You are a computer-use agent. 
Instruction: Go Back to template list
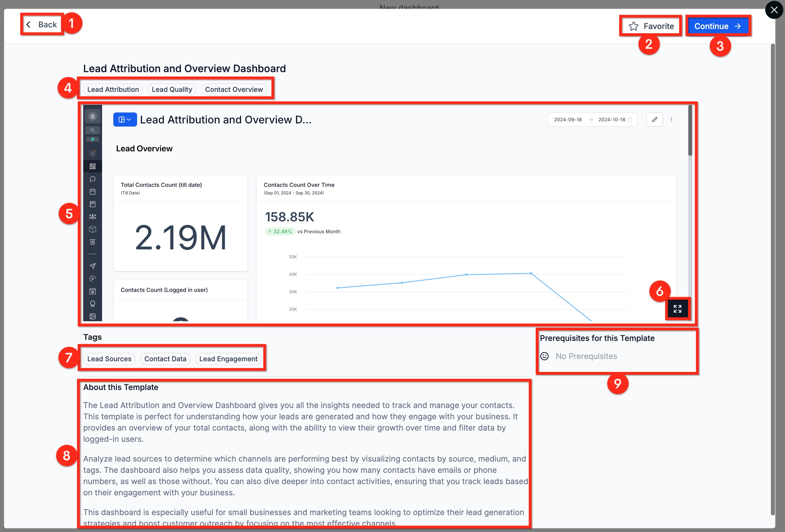42,24
